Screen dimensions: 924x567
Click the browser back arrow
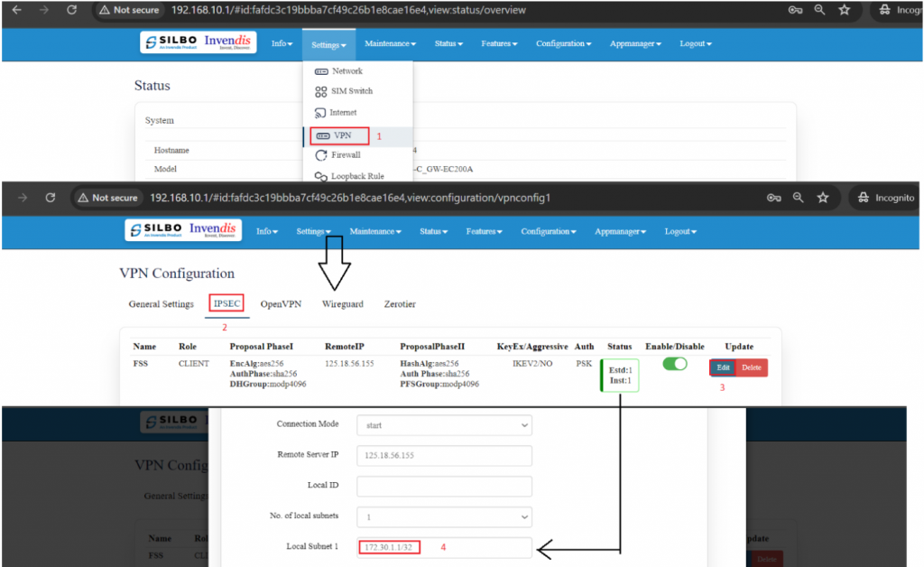click(x=17, y=10)
